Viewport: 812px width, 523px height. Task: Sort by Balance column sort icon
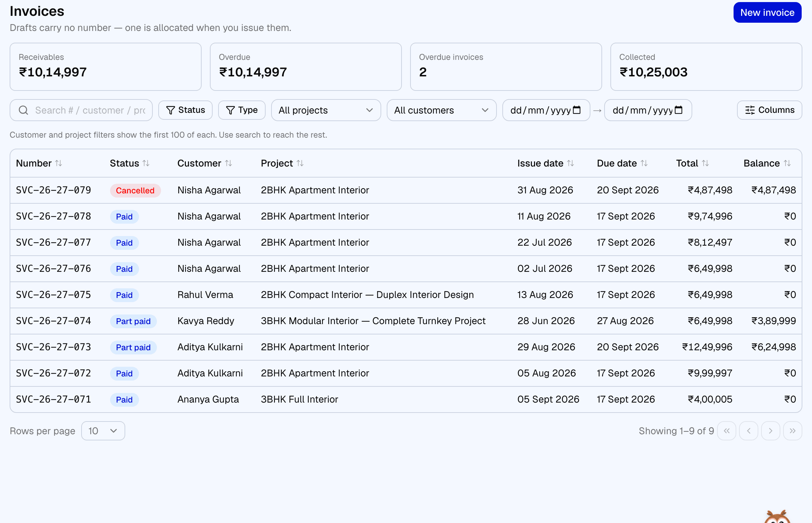tap(788, 163)
